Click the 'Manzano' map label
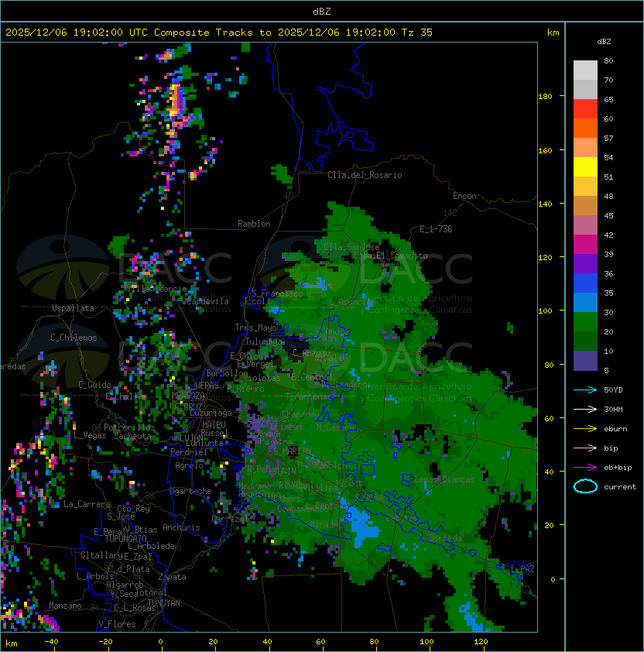644x652 pixels. (65, 606)
